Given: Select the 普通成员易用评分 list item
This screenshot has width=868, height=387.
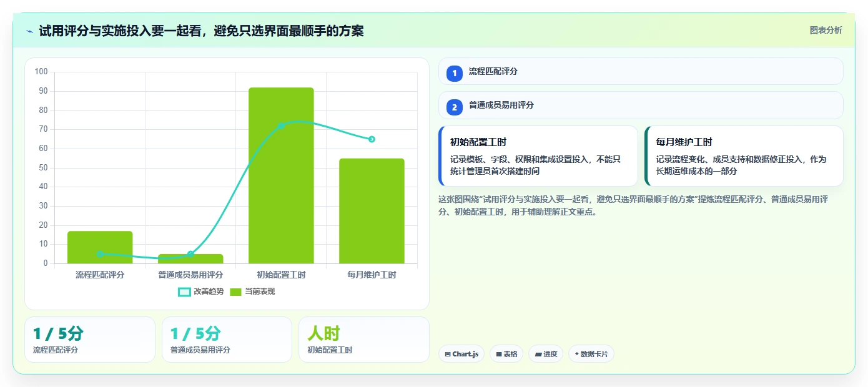Looking at the screenshot, I should (x=641, y=105).
